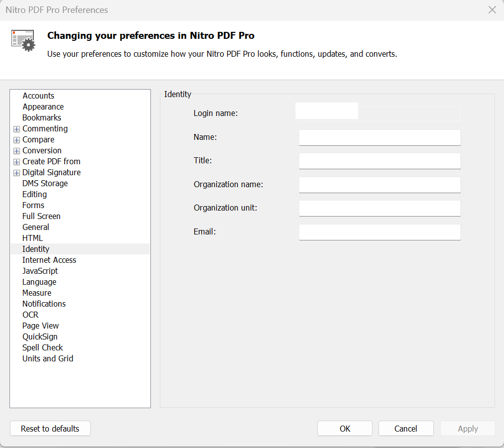Select the Commenting category
The width and height of the screenshot is (504, 448).
(45, 128)
